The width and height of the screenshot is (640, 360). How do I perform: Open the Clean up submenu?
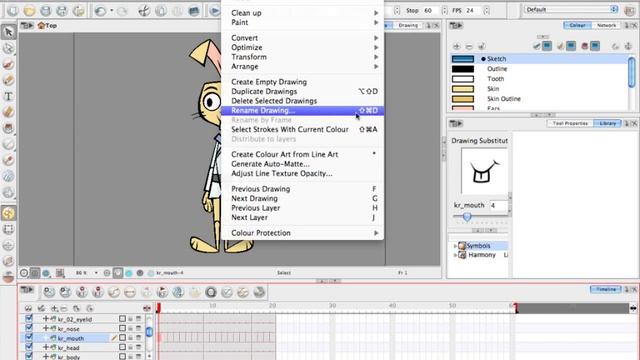coord(302,13)
